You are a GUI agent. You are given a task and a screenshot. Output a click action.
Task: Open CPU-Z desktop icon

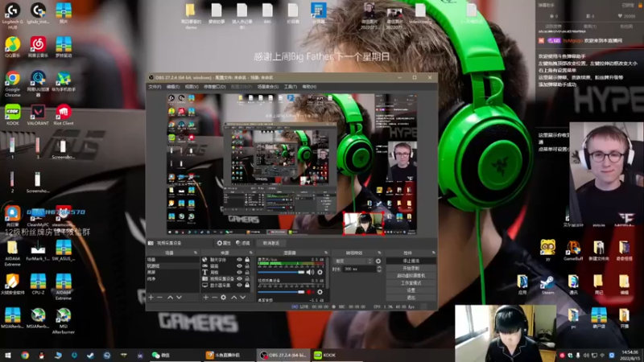point(38,284)
